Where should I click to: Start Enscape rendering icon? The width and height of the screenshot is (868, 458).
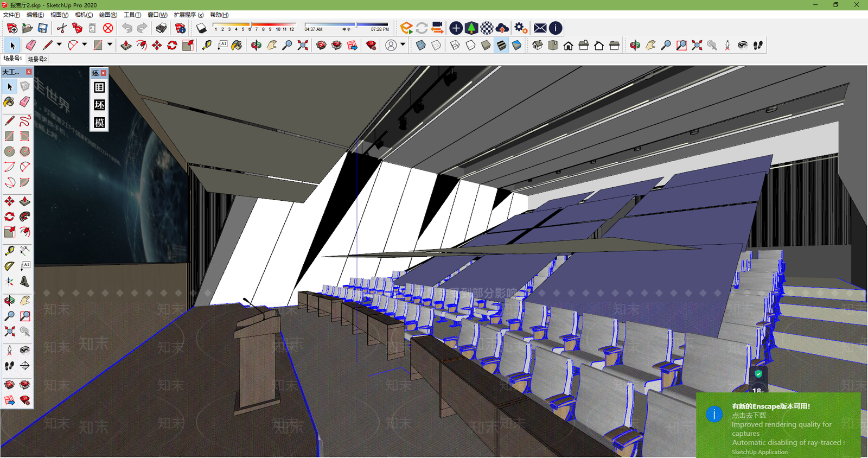click(406, 28)
